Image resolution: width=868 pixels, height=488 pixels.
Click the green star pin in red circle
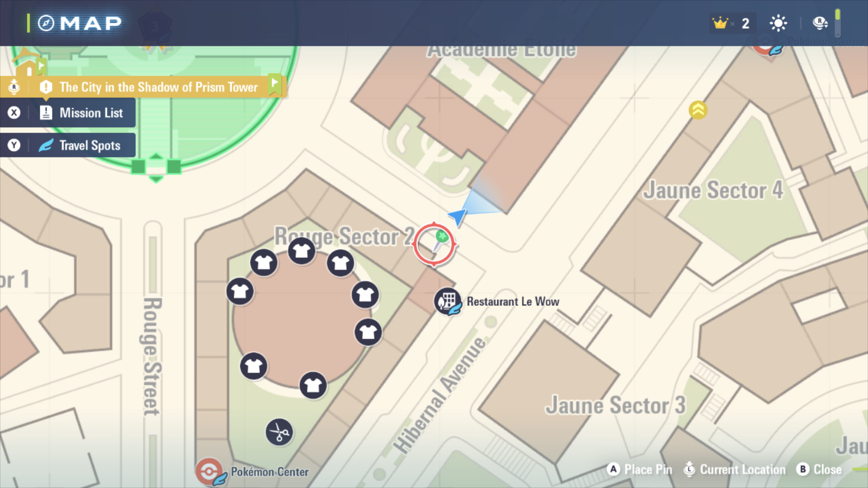coord(442,236)
